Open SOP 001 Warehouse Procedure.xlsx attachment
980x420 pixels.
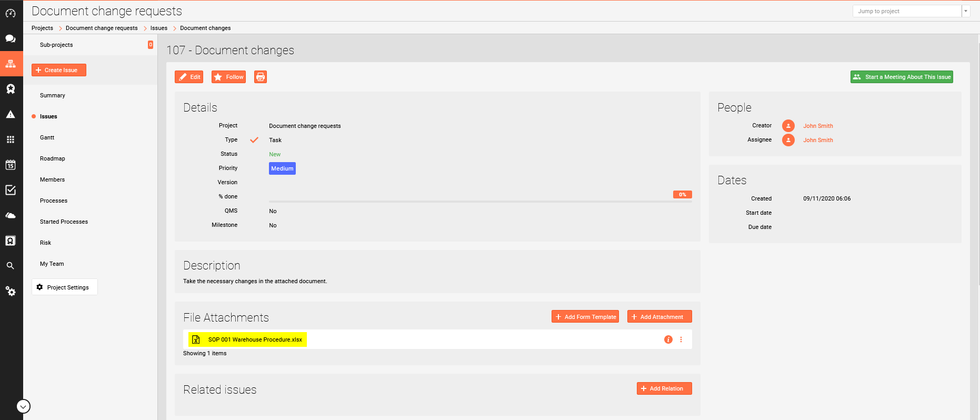click(255, 339)
